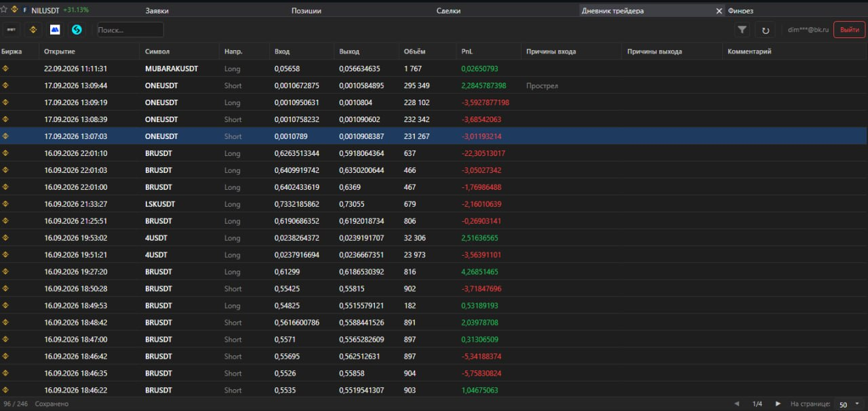Click the entry price 0,0010789

click(x=290, y=136)
